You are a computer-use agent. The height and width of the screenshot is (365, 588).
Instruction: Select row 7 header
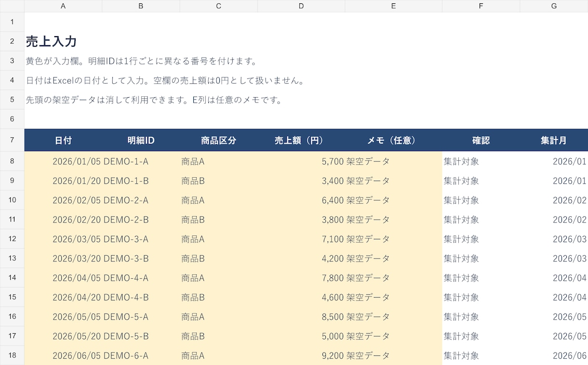[12, 140]
